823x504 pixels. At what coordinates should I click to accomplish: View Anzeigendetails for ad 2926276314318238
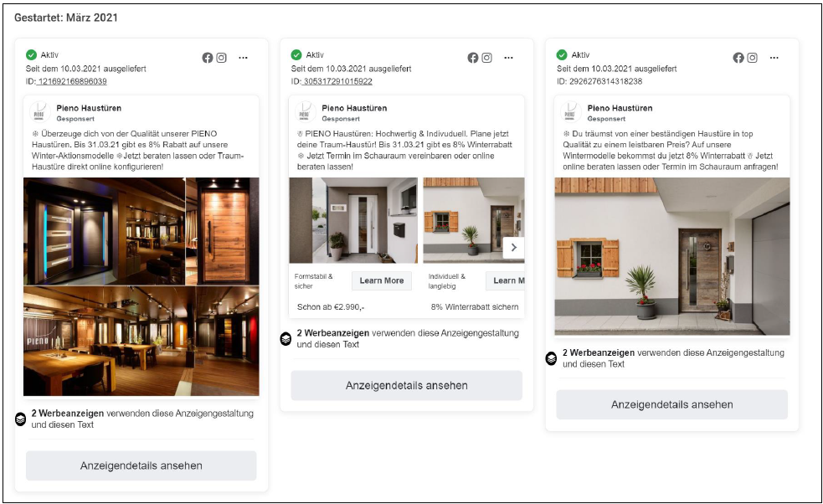pyautogui.click(x=671, y=404)
